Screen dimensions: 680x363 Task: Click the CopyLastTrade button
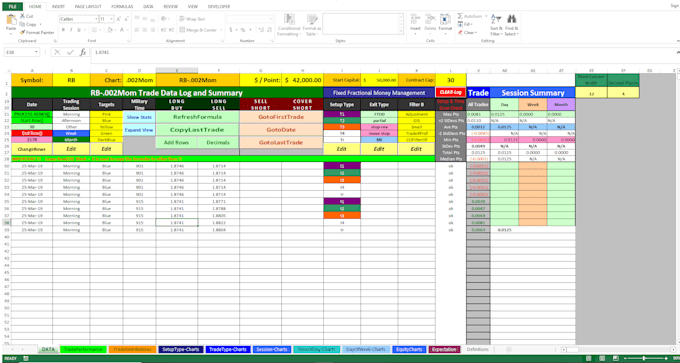click(197, 130)
